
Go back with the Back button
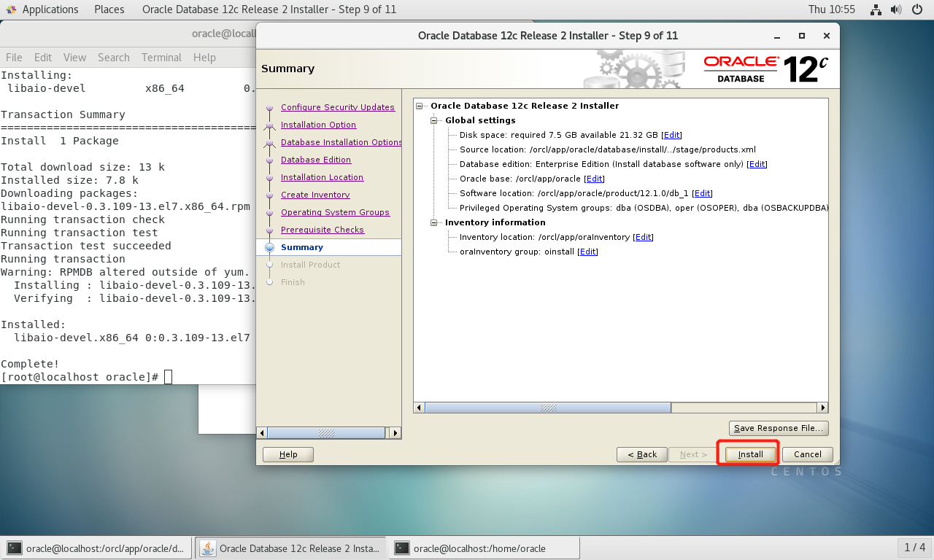(x=641, y=454)
